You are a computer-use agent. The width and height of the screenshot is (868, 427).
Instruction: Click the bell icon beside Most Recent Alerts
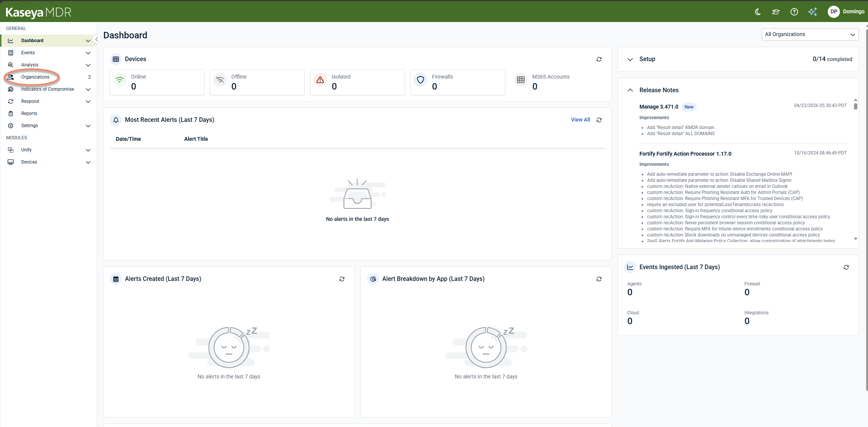click(x=116, y=120)
